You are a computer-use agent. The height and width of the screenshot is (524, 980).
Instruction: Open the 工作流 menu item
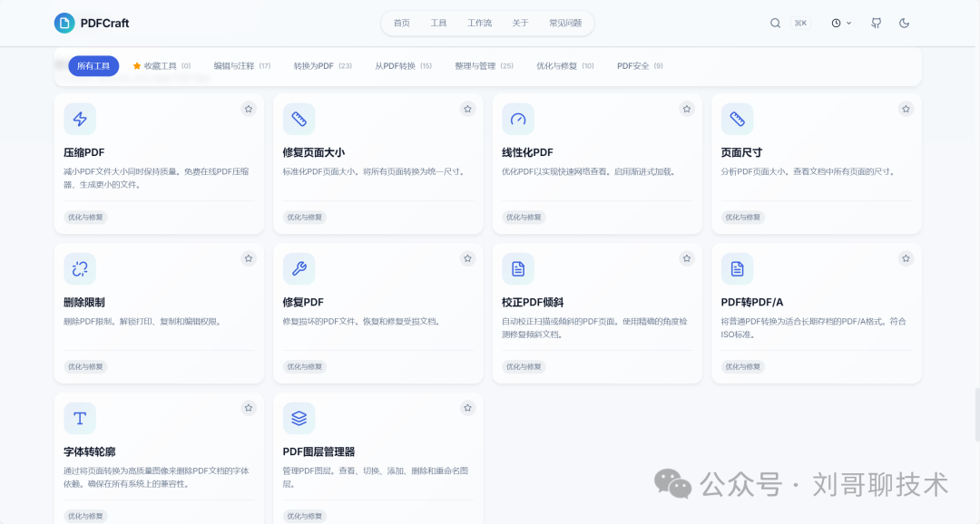[479, 23]
